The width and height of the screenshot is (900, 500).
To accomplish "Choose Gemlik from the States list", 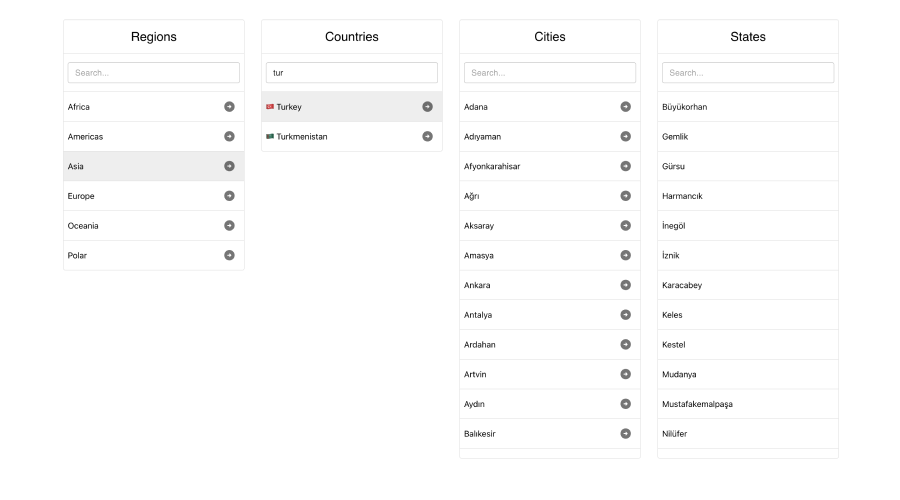I will (675, 136).
